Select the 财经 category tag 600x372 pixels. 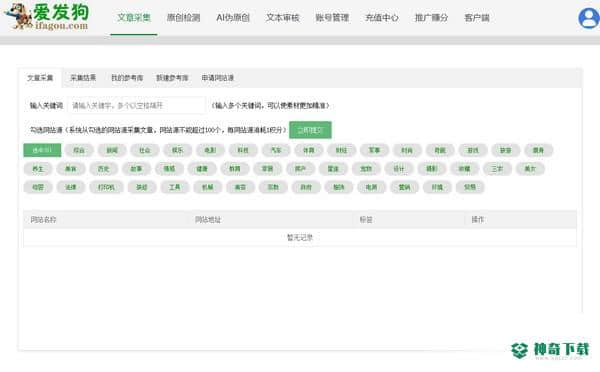pos(341,150)
